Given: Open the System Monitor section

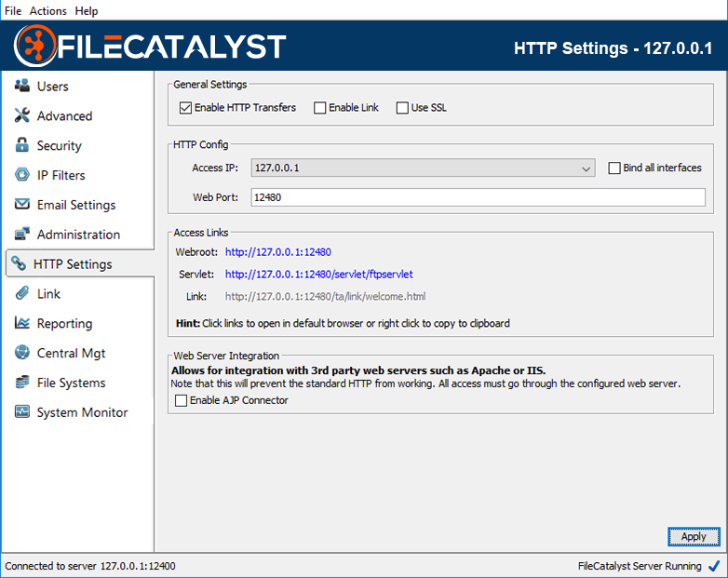Looking at the screenshot, I should pos(82,412).
